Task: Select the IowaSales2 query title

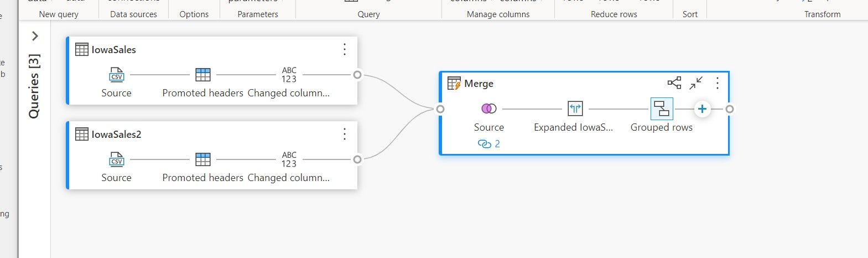Action: tap(116, 134)
